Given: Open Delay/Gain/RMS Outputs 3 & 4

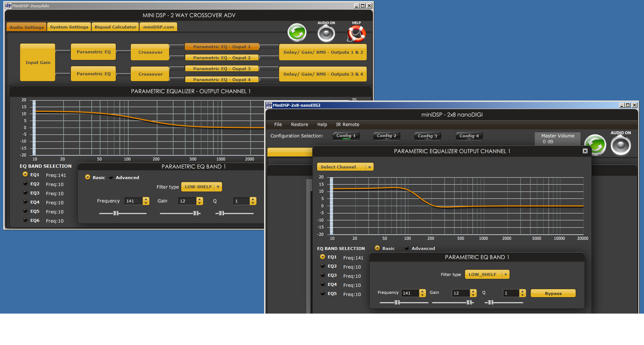Looking at the screenshot, I should point(323,74).
